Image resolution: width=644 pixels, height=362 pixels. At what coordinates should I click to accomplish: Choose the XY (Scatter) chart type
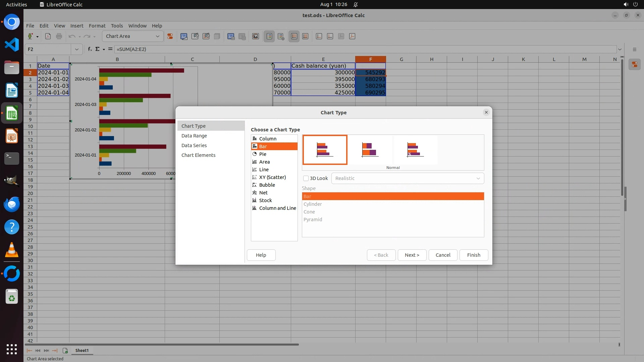click(x=272, y=177)
